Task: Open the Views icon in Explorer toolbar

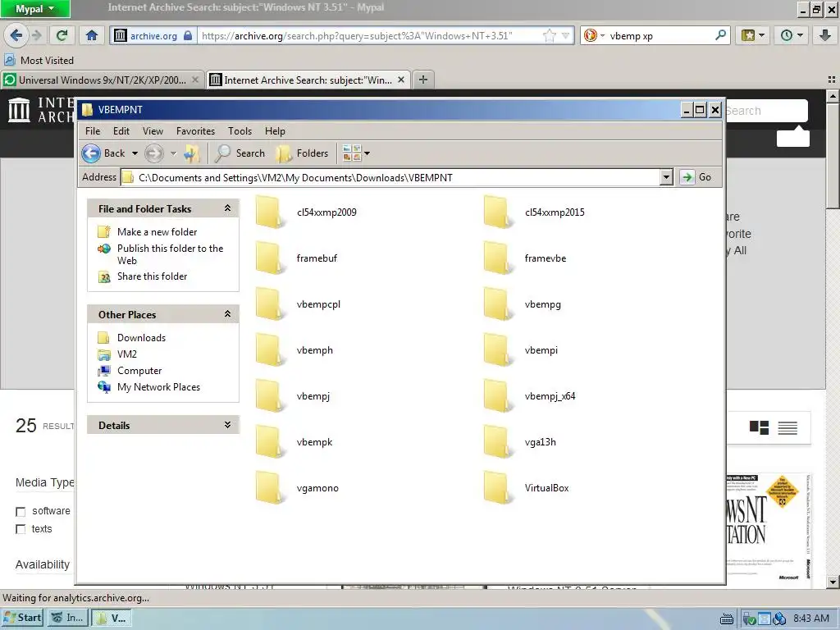Action: coord(351,153)
